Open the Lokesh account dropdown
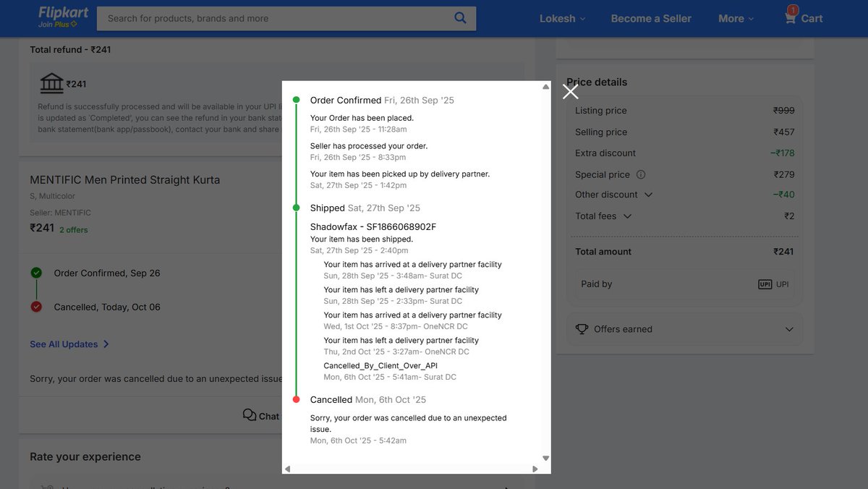The width and height of the screenshot is (868, 489). (562, 19)
